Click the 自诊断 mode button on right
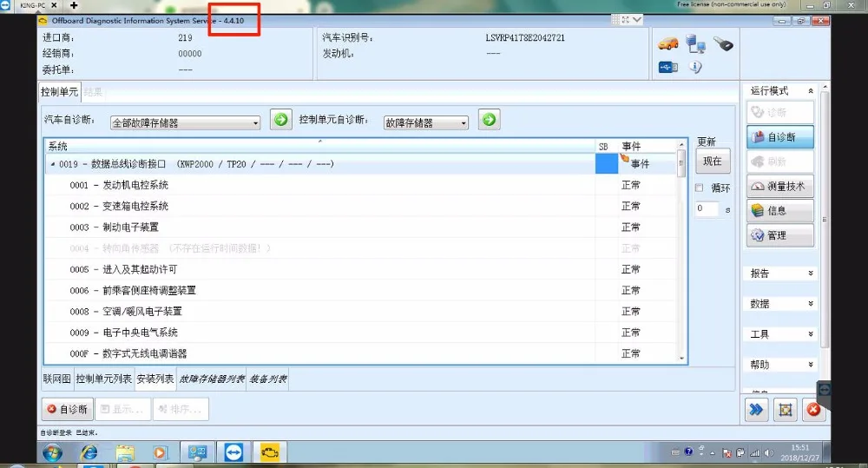The height and width of the screenshot is (468, 868). point(780,137)
